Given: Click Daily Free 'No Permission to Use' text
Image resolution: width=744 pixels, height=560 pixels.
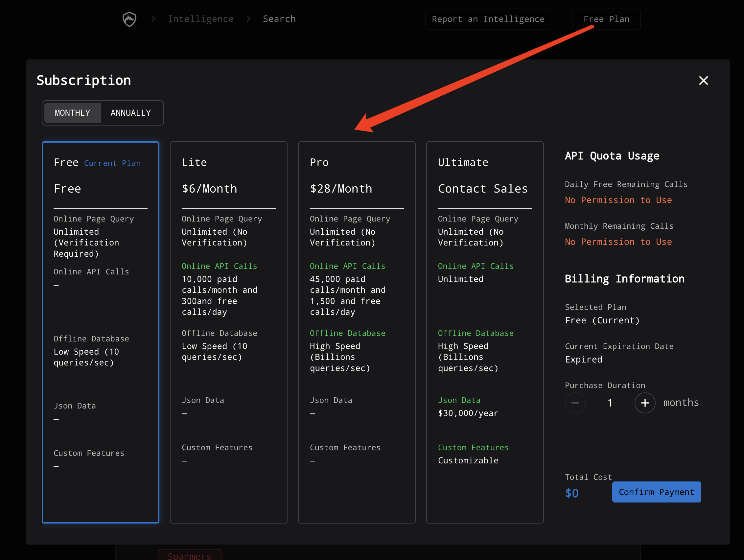Looking at the screenshot, I should coord(618,200).
